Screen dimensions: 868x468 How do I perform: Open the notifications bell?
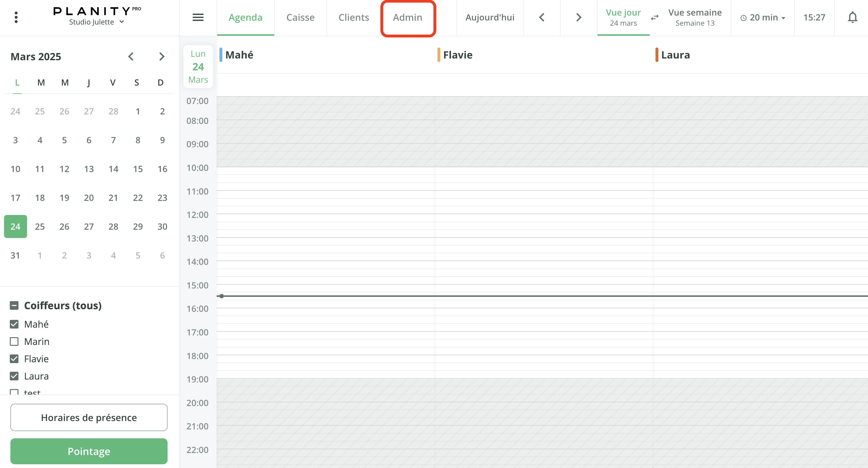click(852, 17)
